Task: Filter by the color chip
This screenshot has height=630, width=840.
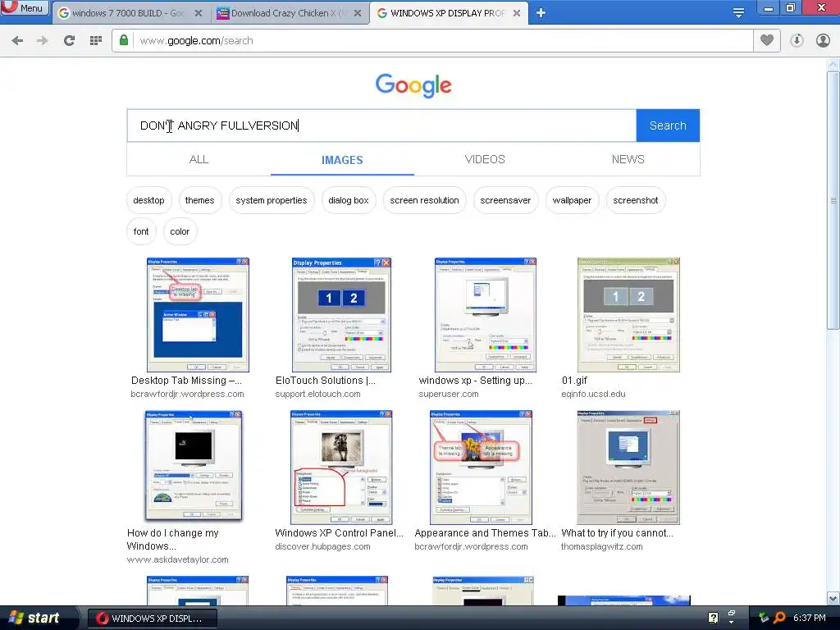Action: (180, 231)
